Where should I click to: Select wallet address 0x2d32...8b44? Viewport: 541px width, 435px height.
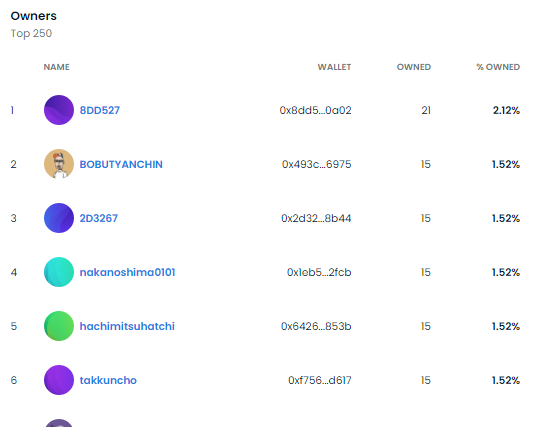(316, 218)
